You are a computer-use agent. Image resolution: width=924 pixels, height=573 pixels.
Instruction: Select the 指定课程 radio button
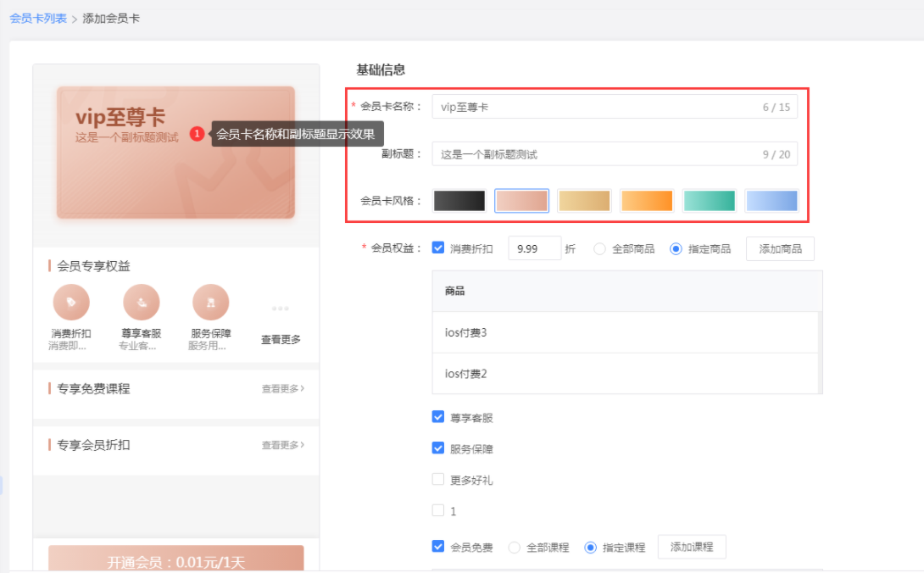(x=590, y=548)
